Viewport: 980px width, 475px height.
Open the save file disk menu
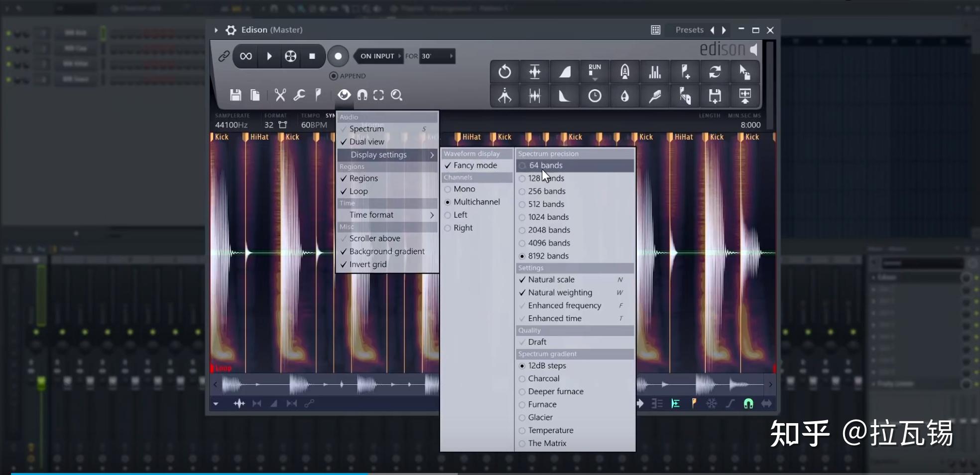tap(236, 95)
